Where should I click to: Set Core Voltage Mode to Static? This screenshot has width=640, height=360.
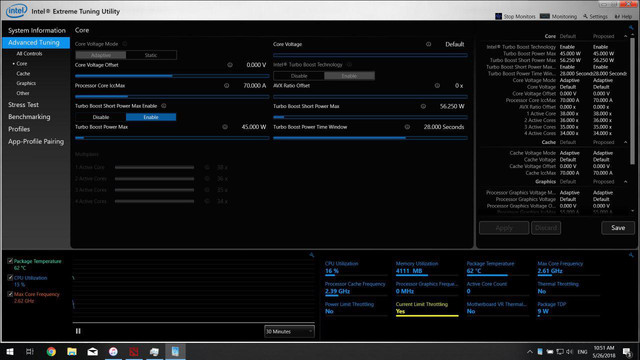[151, 55]
